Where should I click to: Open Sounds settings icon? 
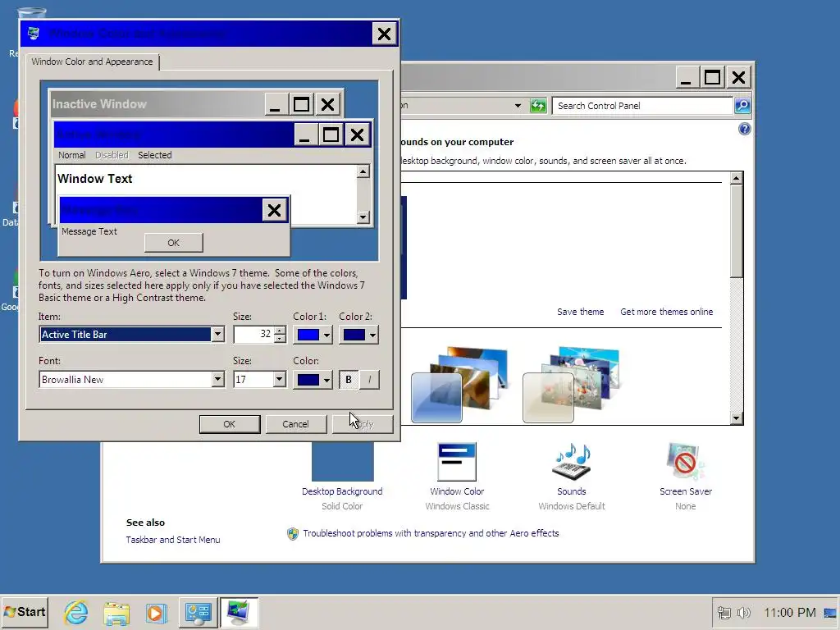572,462
